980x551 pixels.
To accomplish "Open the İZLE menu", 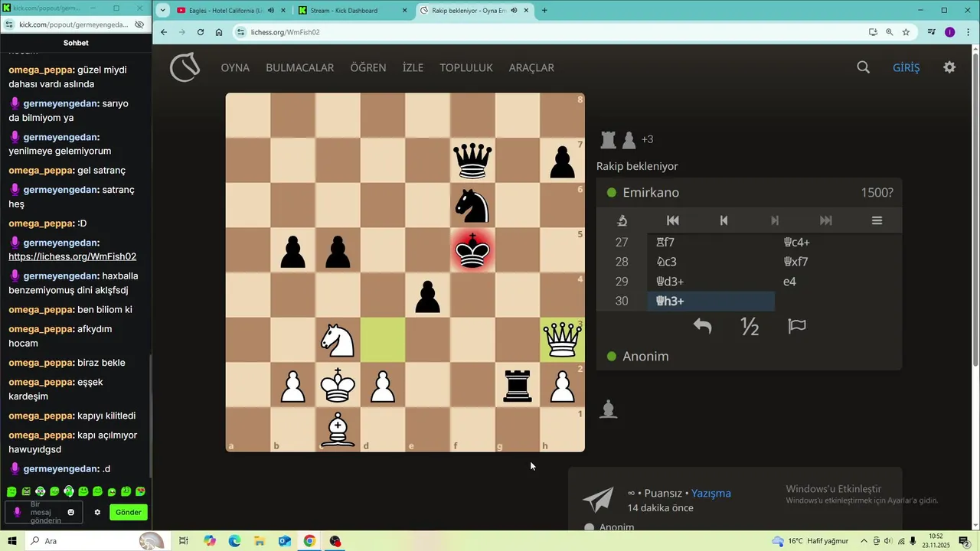I will pos(413,67).
